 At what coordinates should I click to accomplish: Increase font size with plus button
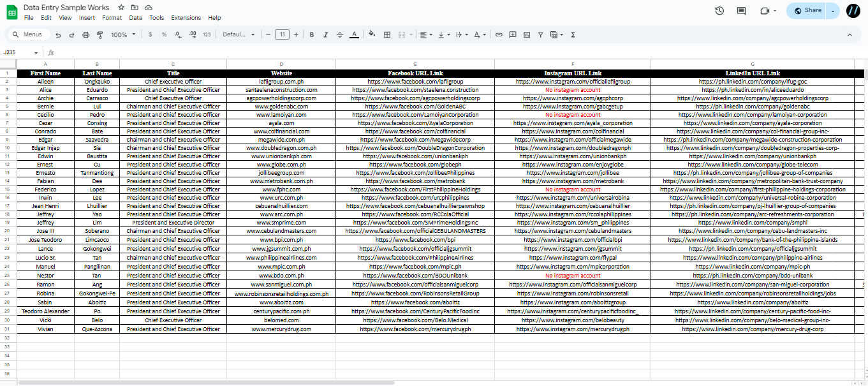point(296,34)
